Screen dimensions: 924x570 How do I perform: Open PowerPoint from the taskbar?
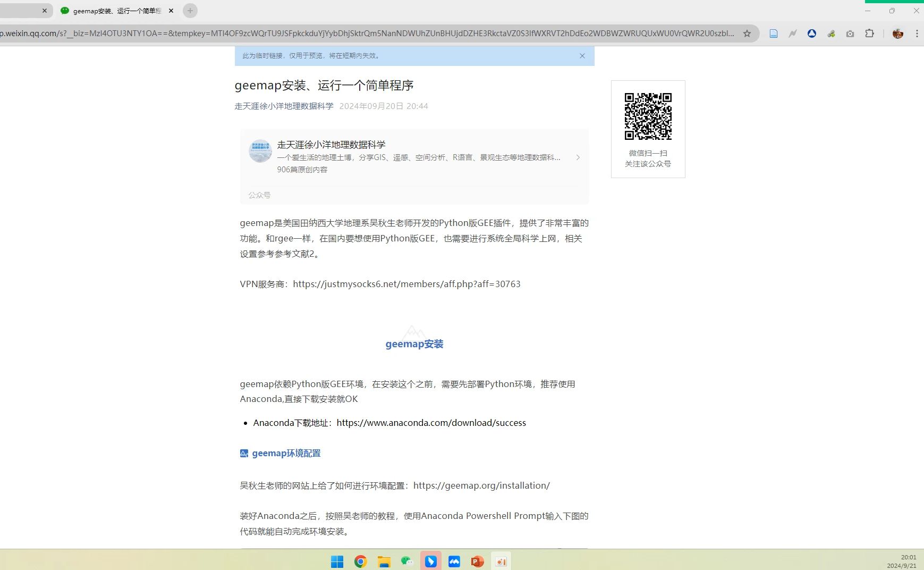pos(478,561)
